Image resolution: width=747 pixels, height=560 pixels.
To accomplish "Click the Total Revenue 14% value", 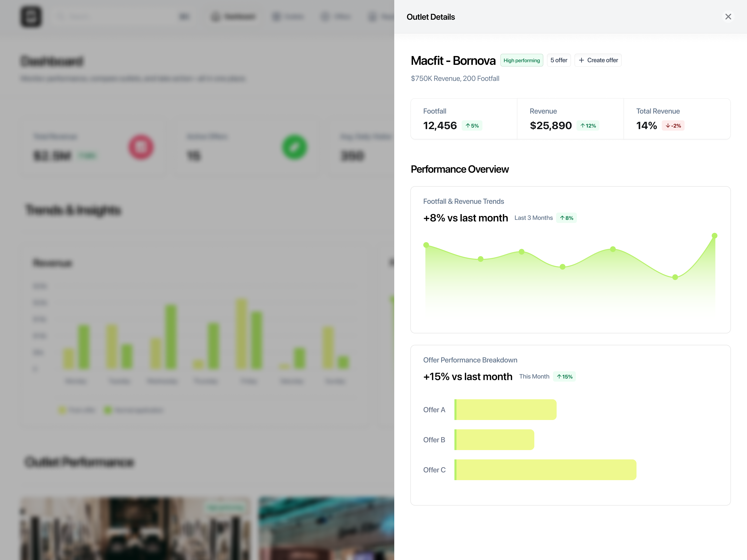I will (x=646, y=125).
